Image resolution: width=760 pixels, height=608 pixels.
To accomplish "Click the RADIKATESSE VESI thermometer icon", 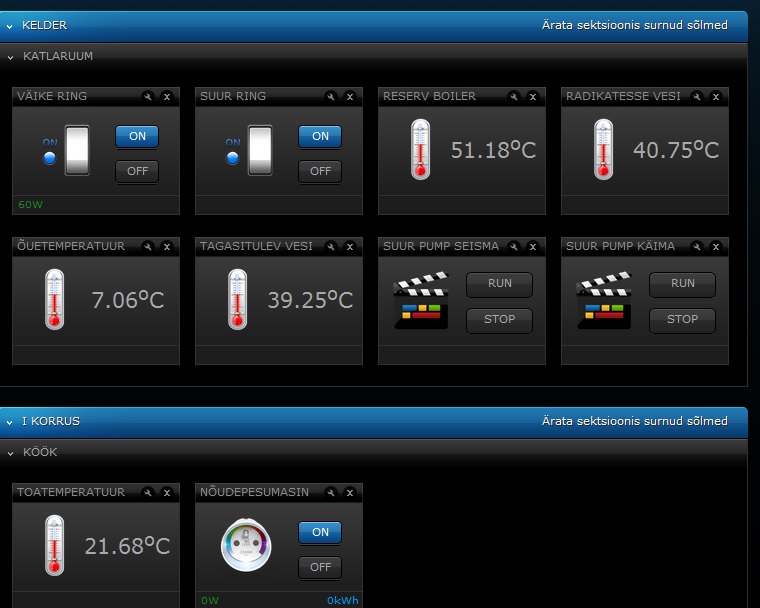I will point(603,150).
